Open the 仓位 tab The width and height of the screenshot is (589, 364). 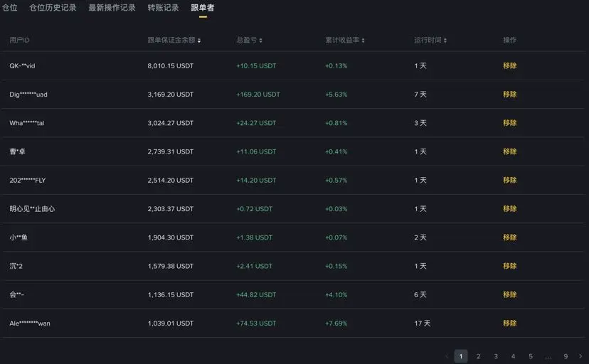point(9,8)
